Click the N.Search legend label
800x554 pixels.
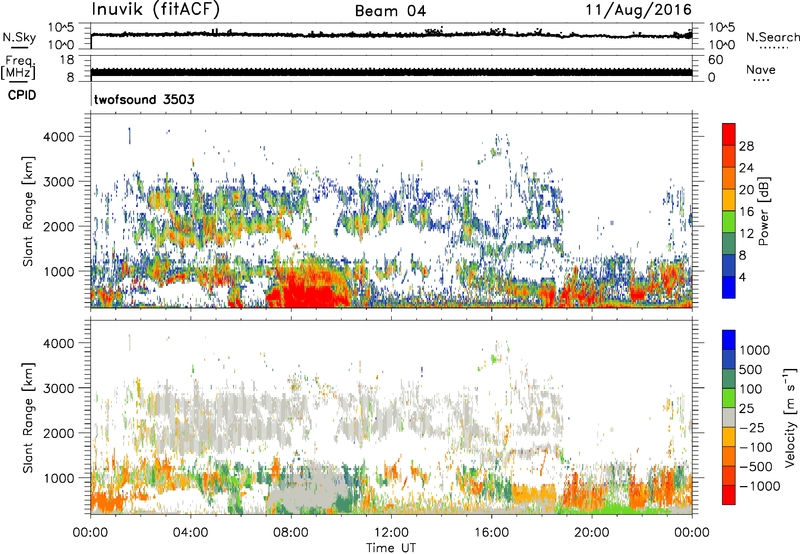coord(772,37)
